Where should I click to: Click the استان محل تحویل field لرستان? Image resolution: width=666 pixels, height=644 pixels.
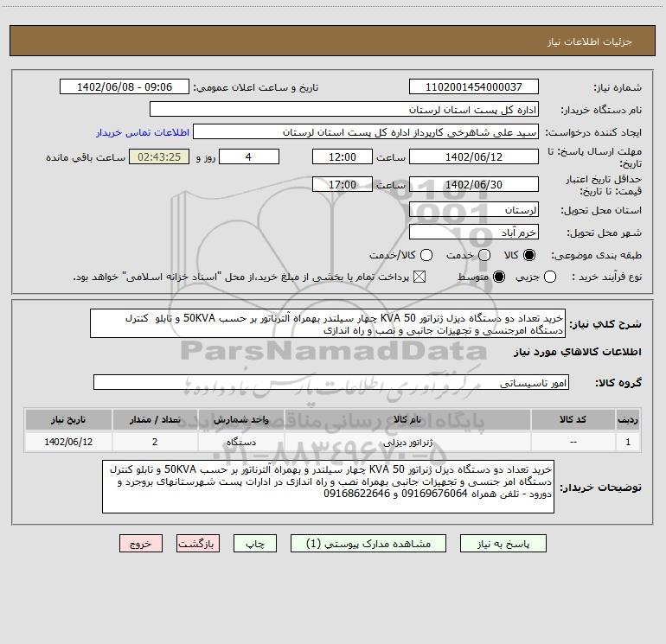(x=474, y=209)
